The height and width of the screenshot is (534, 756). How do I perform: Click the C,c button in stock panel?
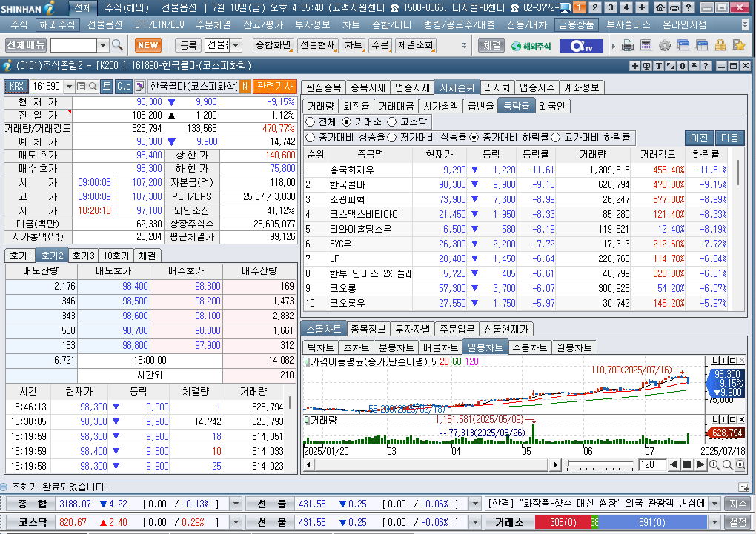(124, 86)
